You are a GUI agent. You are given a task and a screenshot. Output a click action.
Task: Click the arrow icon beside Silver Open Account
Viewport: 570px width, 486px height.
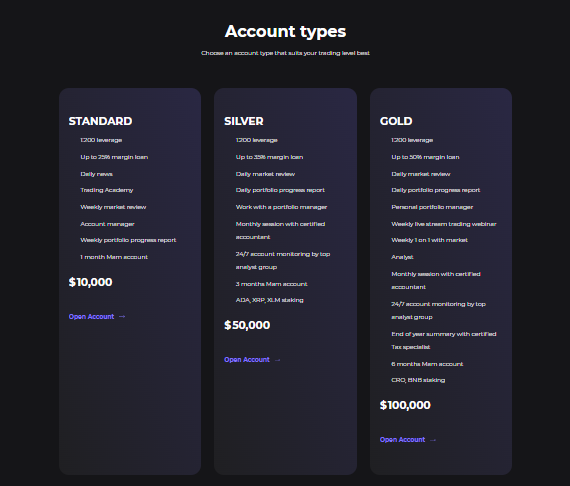click(x=278, y=360)
